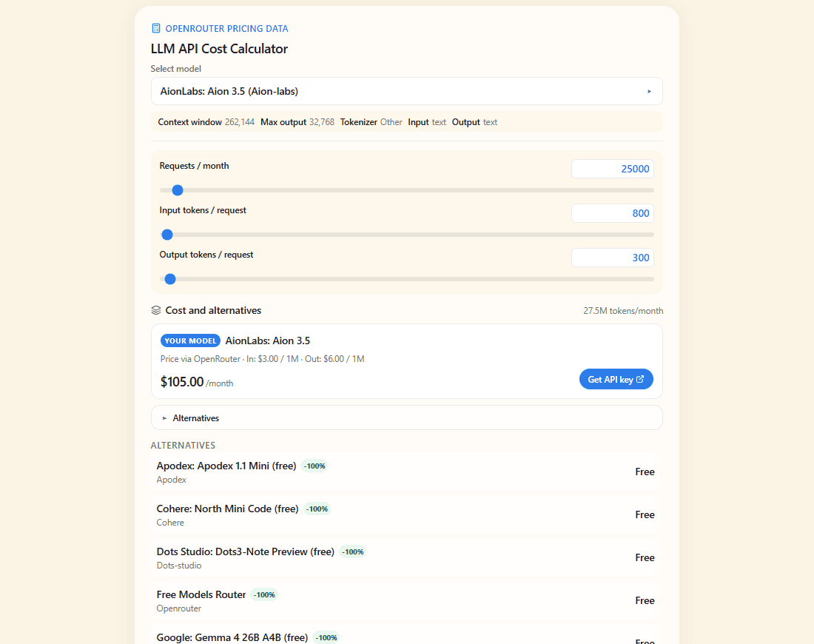Select the Free Models Router alternative

point(406,600)
